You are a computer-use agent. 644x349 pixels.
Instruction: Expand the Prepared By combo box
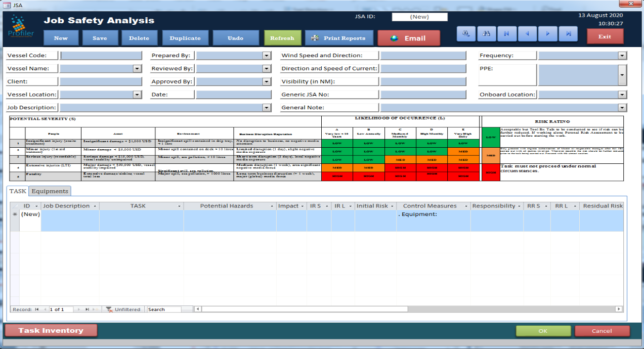267,56
